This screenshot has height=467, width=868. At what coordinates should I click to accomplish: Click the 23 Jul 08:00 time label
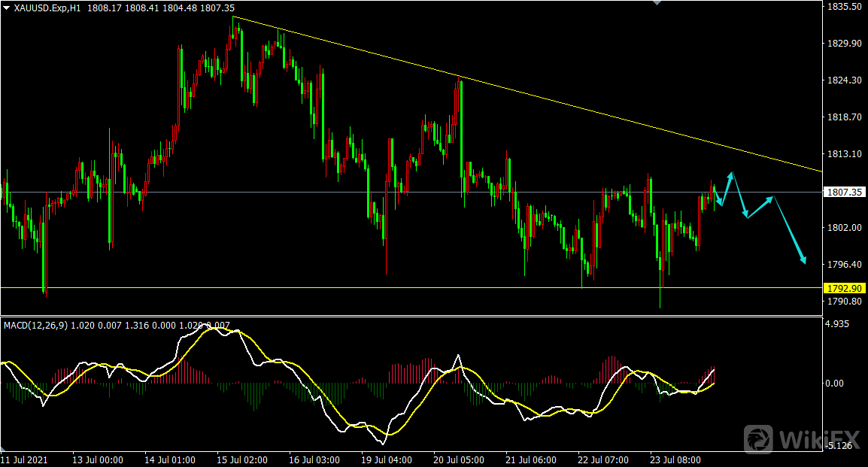pyautogui.click(x=675, y=459)
